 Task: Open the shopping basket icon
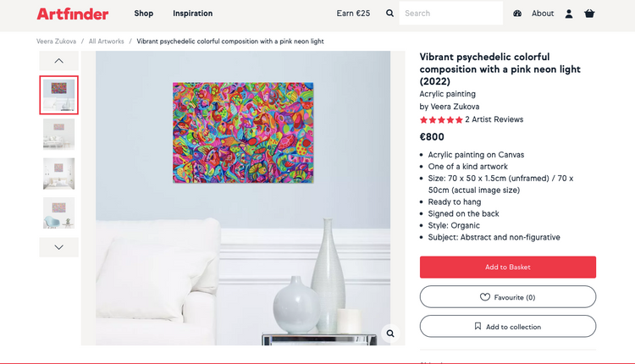click(589, 14)
